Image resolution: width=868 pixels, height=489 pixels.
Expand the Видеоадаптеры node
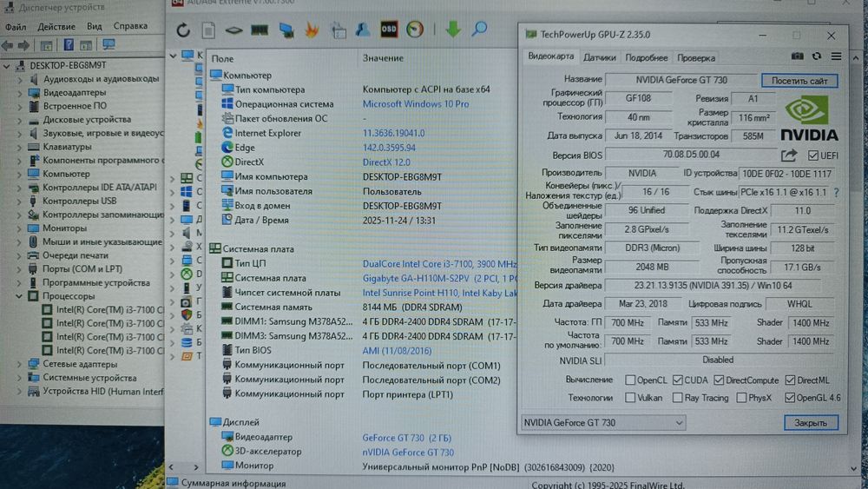19,92
